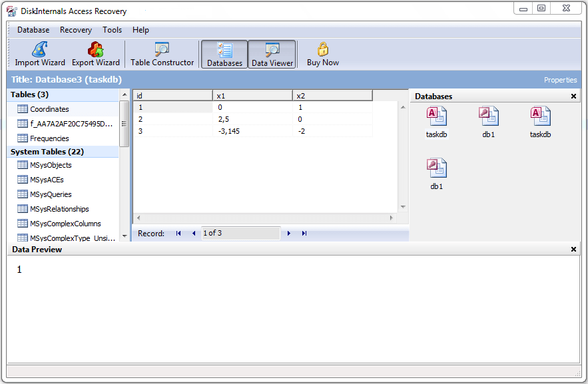Click the record counter field showing 1 of 3
The image size is (588, 384).
(x=240, y=233)
